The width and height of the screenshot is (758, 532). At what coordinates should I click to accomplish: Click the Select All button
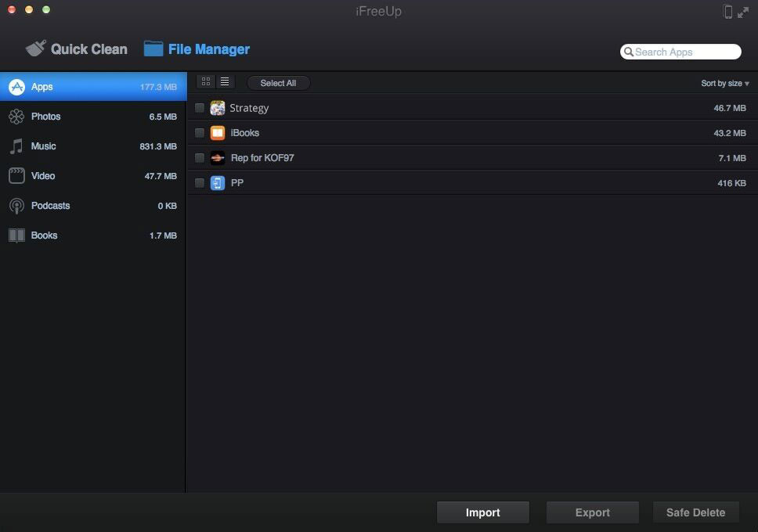279,83
